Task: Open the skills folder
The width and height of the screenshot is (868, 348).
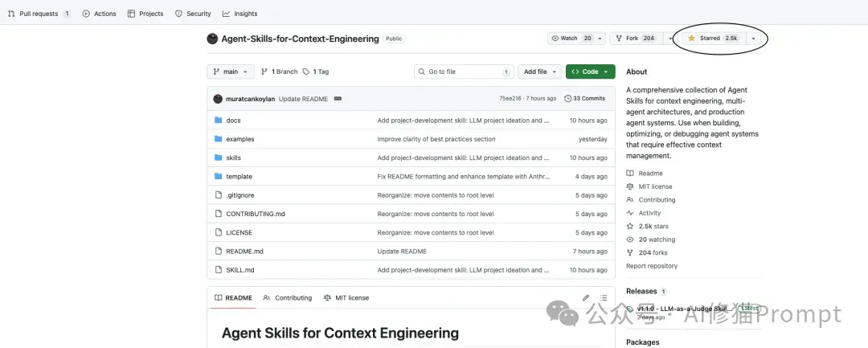Action: (x=234, y=158)
